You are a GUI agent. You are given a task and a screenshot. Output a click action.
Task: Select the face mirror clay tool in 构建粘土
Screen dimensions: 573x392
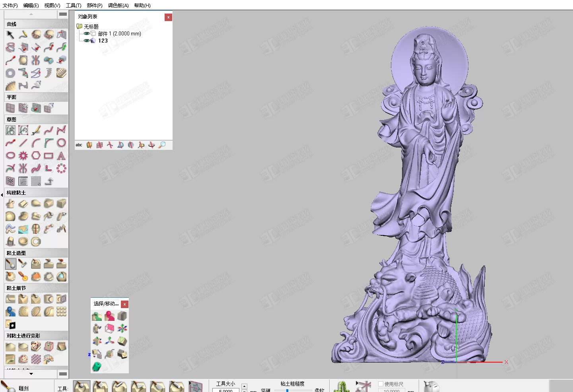[x=36, y=229]
